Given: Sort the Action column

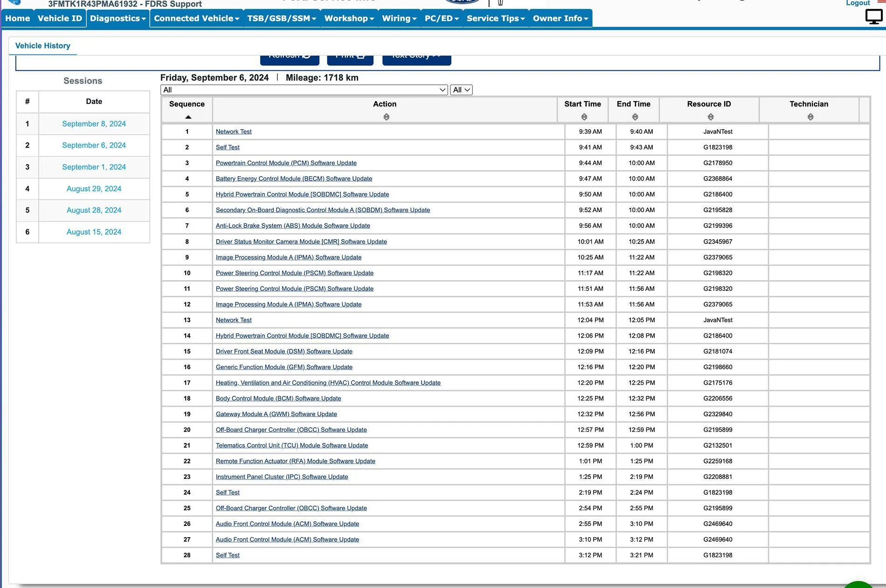Looking at the screenshot, I should (386, 117).
